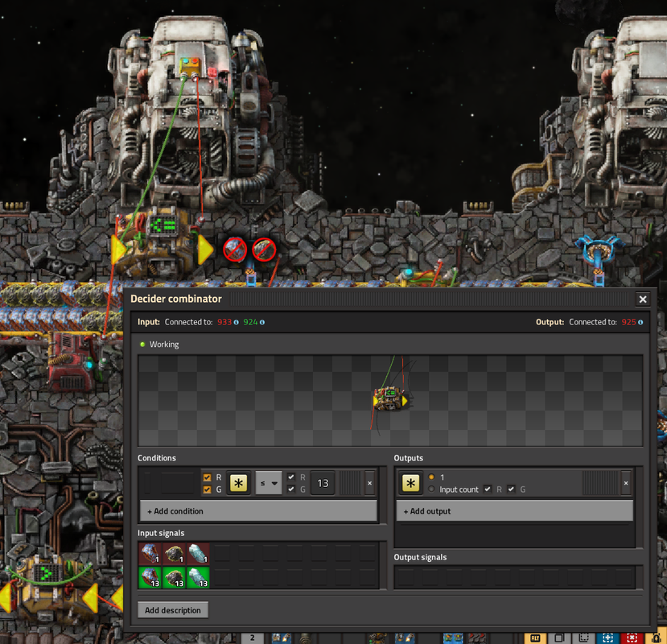Edit the constant value 13 field
Viewport: 667px width, 644px height.
pos(323,483)
